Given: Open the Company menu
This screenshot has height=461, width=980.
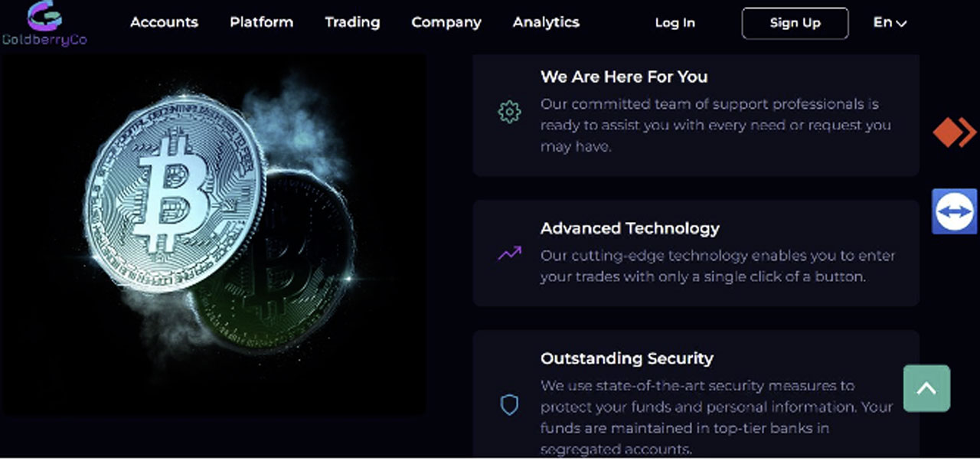Looking at the screenshot, I should coord(446,23).
